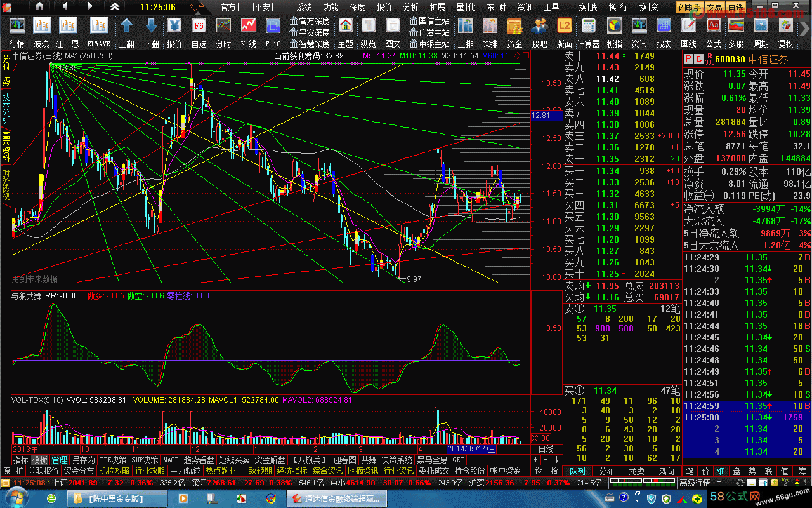The height and width of the screenshot is (508, 812).
Task: Open the 系统 menu
Action: [304, 7]
